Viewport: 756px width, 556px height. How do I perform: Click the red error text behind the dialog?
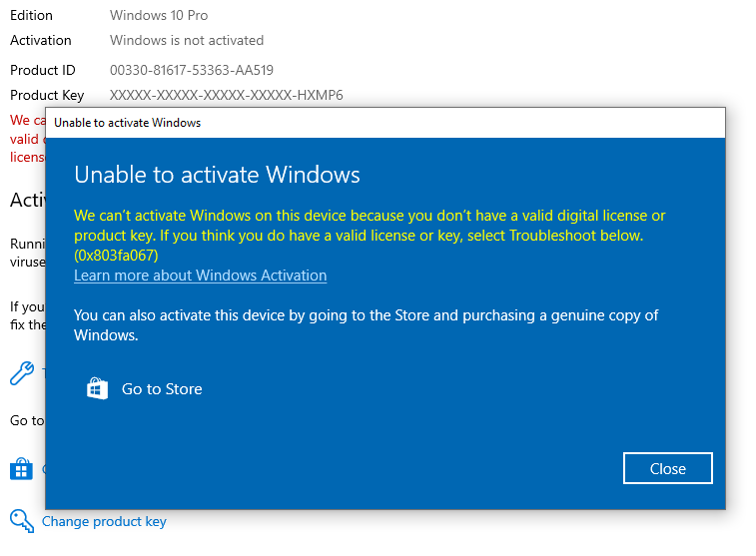point(26,140)
